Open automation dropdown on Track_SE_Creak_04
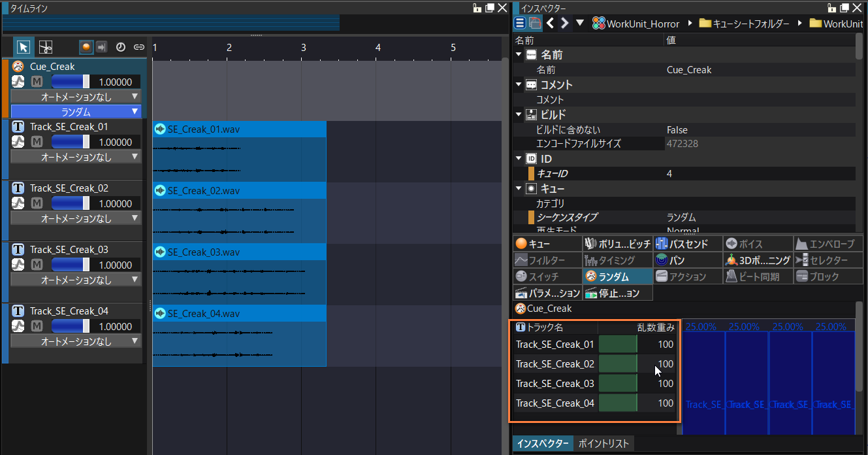This screenshot has height=455, width=868. point(76,341)
